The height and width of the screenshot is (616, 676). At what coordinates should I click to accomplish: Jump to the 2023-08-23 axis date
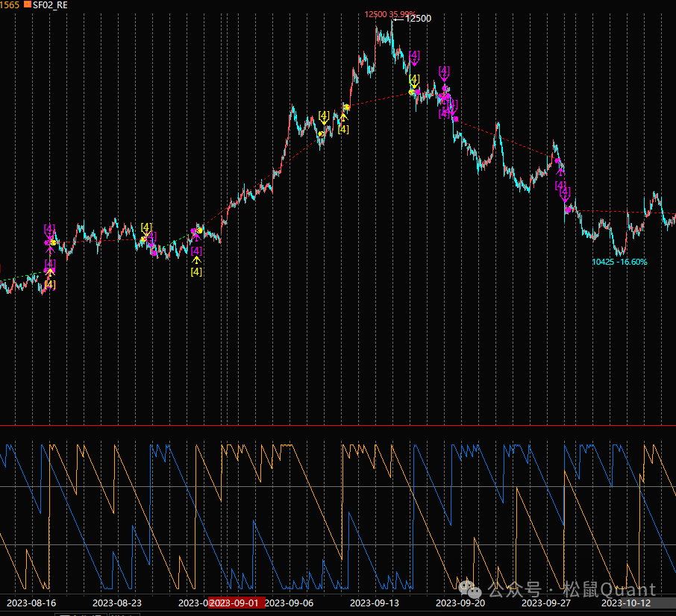[117, 603]
